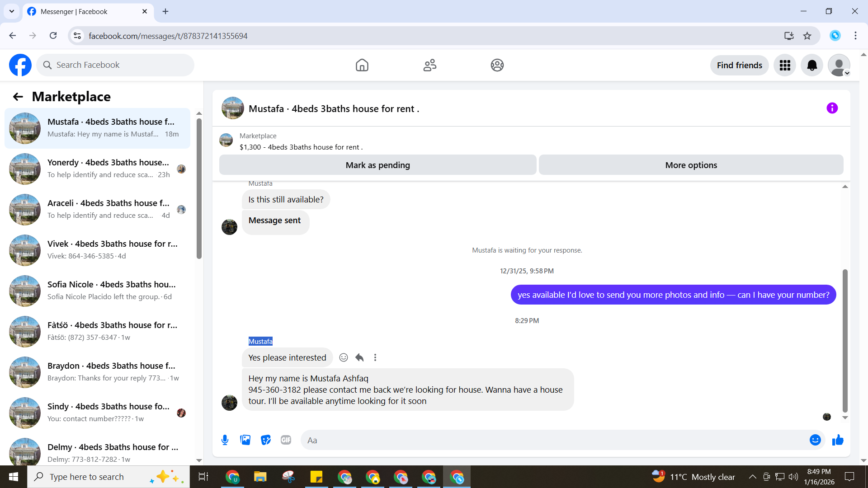
Task: Send a thumbs-up like
Action: [x=838, y=440]
